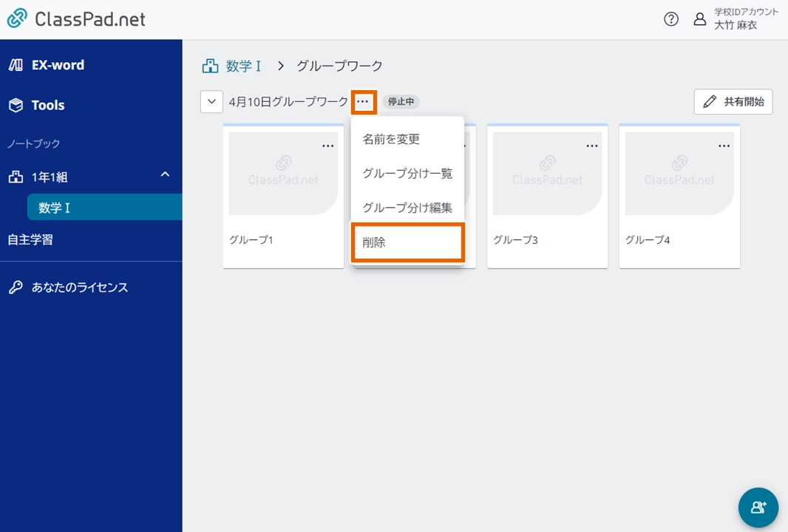Screen dimensions: 788x532
Task: Click the pencil icon on 共有開始
Action: point(710,101)
